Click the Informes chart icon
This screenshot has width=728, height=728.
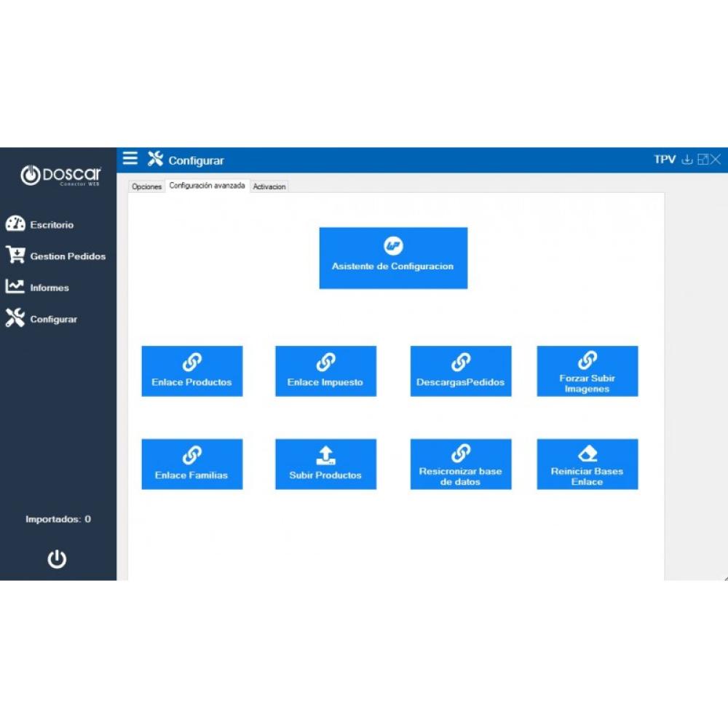15,287
